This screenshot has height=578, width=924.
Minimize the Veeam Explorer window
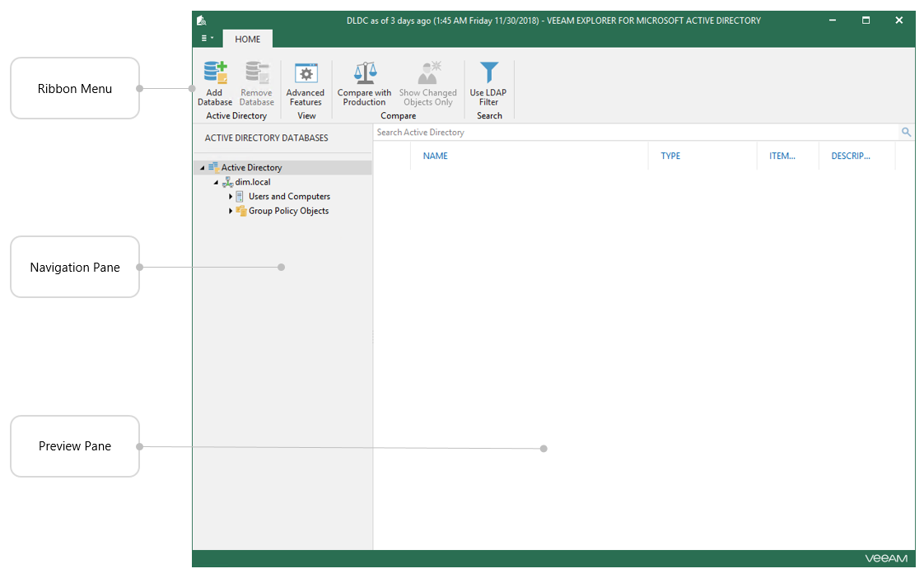tap(833, 21)
